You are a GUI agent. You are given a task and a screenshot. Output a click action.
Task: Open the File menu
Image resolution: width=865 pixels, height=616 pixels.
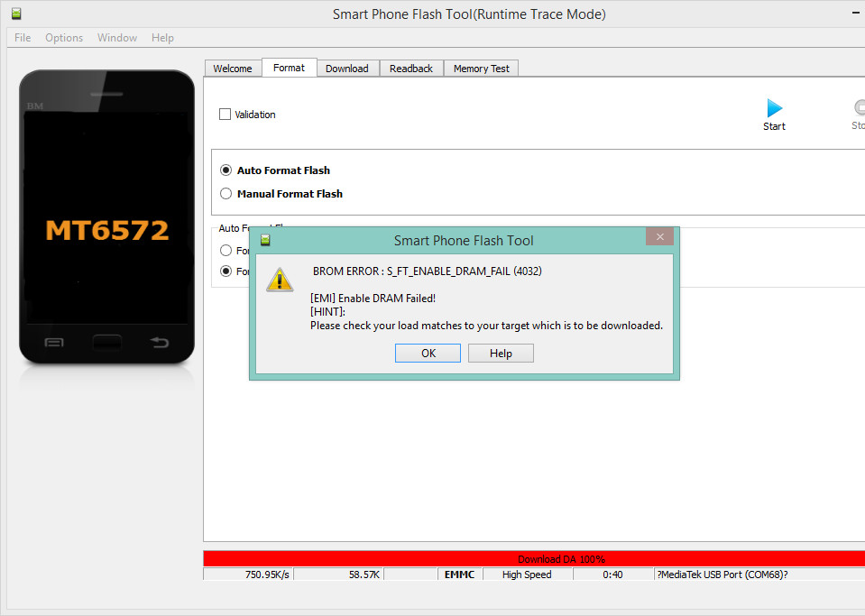(x=23, y=38)
